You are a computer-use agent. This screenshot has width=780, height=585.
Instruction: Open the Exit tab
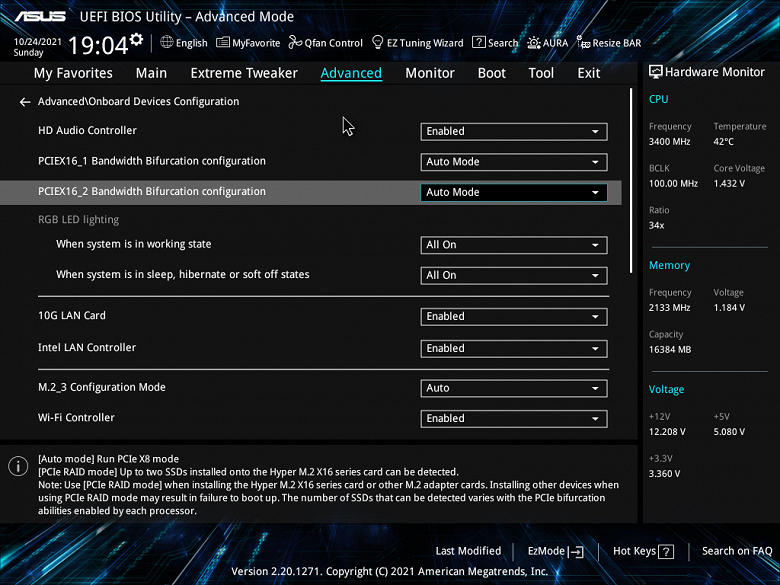pyautogui.click(x=588, y=73)
